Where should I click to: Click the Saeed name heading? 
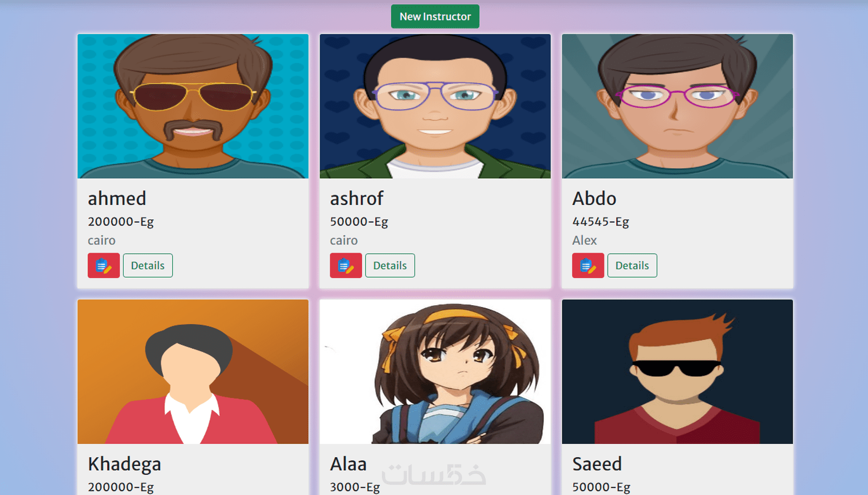(x=597, y=464)
